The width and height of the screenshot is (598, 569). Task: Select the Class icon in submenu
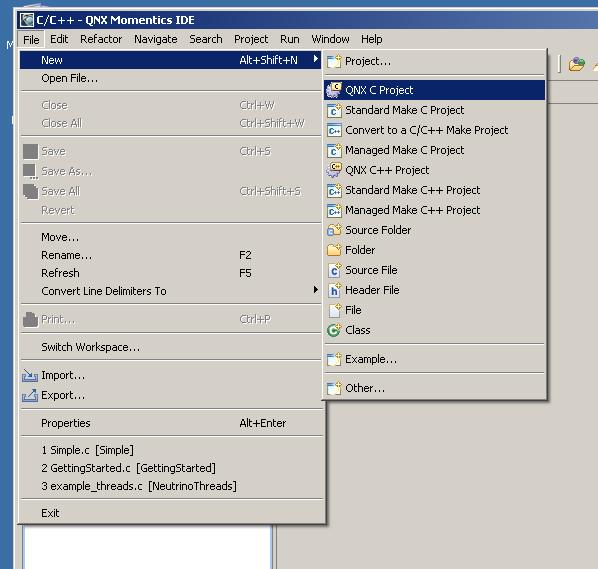(x=334, y=330)
